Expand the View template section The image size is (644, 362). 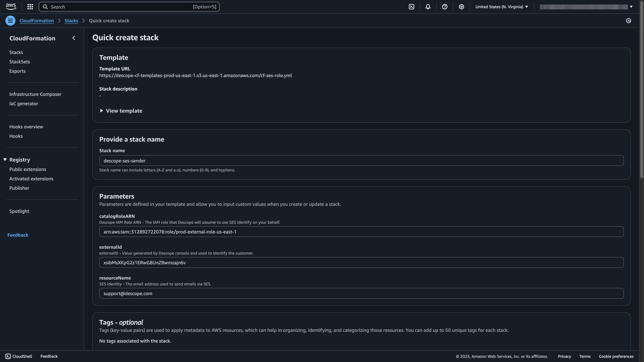(121, 111)
